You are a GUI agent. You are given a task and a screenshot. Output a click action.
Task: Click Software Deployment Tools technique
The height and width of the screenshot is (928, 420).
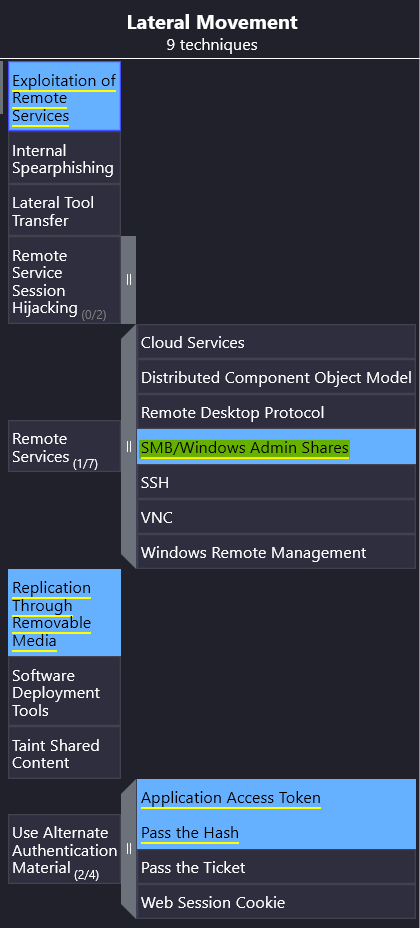click(x=64, y=692)
